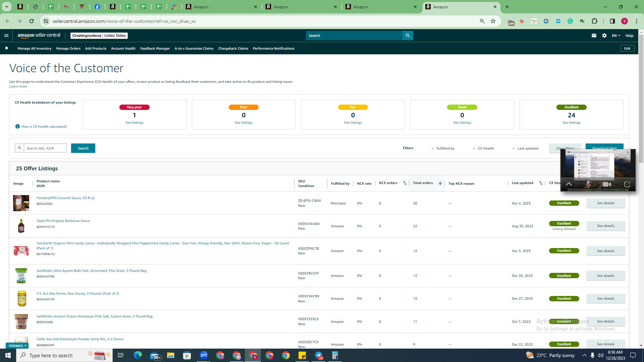Open Chrome Extensions puzzle icon
The height and width of the screenshot is (362, 644).
pos(595,21)
